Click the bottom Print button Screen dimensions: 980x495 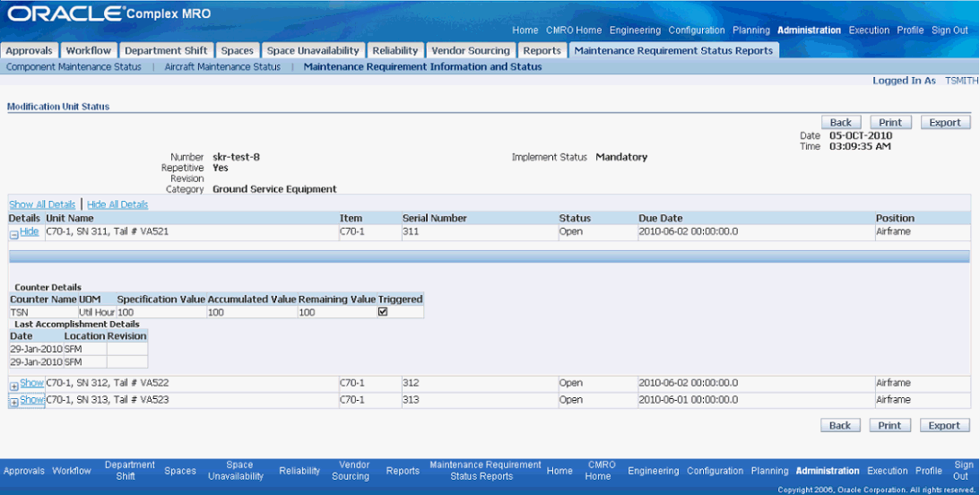(890, 426)
